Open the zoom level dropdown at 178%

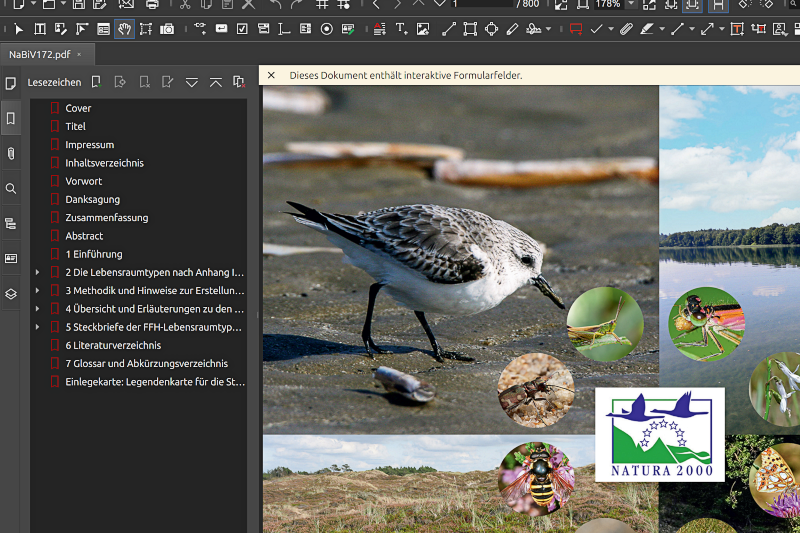click(631, 4)
